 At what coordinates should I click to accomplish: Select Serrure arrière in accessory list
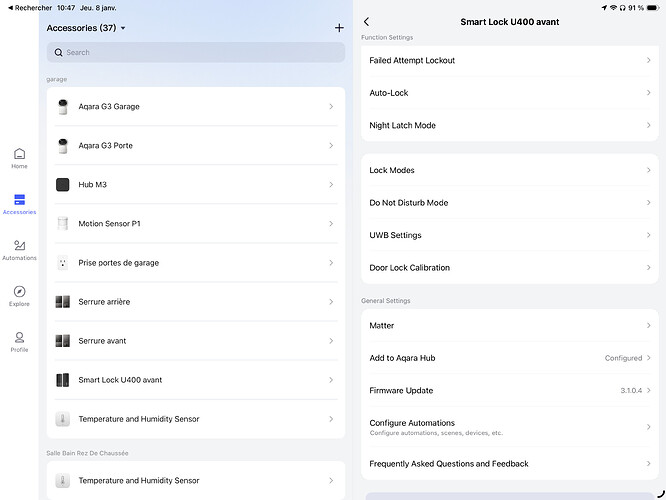point(195,302)
